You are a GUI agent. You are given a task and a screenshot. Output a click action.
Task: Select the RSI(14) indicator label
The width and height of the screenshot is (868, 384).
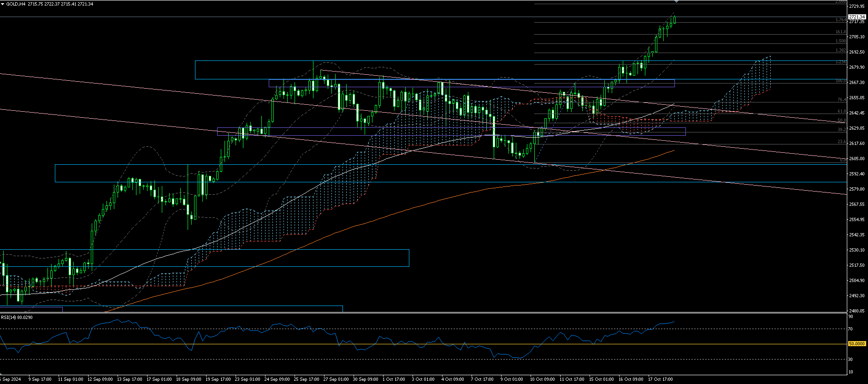click(17, 318)
